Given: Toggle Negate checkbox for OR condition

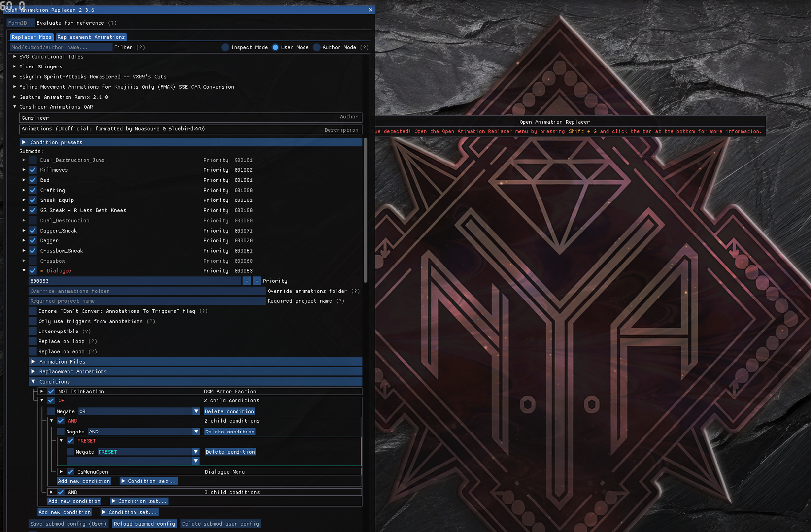Looking at the screenshot, I should click(51, 411).
